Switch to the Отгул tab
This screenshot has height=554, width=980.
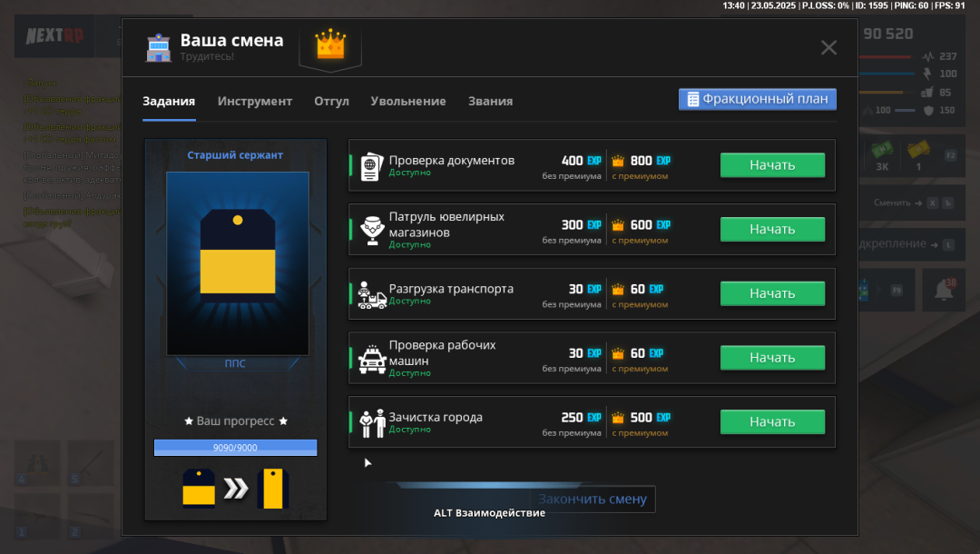point(331,101)
